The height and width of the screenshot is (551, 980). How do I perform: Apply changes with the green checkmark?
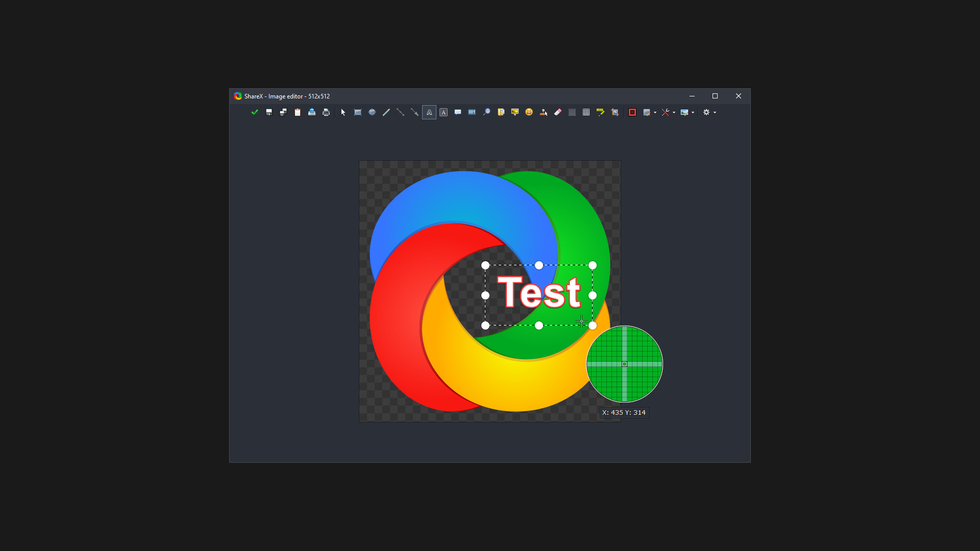click(255, 112)
